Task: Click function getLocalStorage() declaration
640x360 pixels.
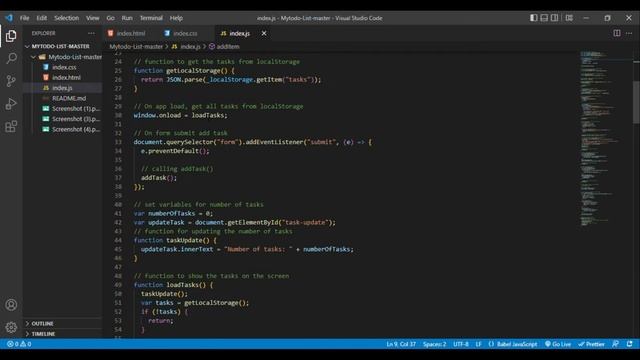Action: point(184,71)
